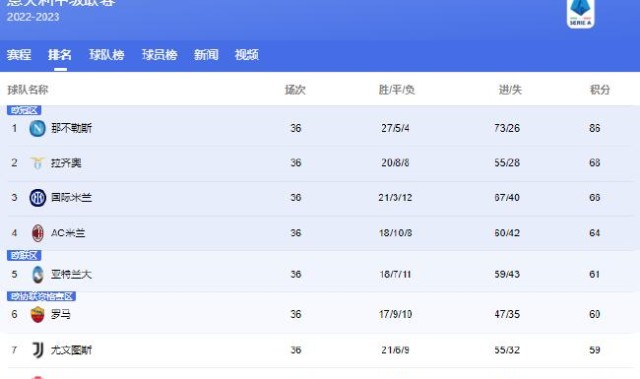
Task: Click goals value 67/40
Action: 507,198
